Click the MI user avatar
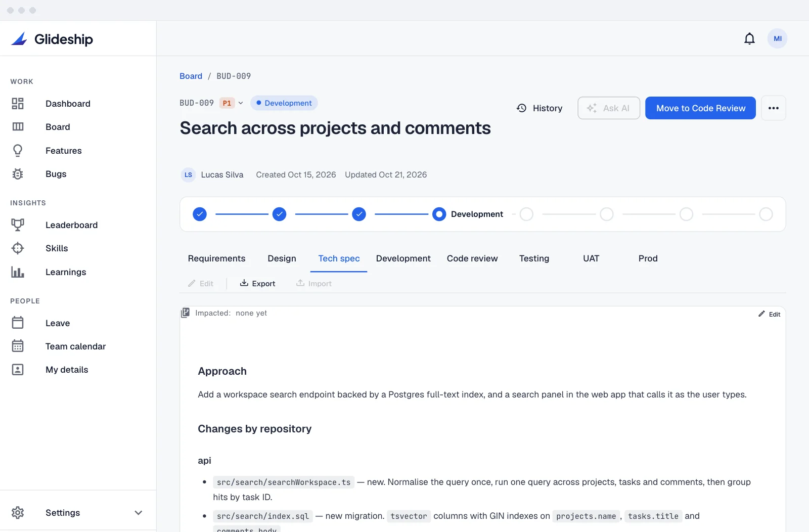The width and height of the screenshot is (809, 532). (777, 38)
